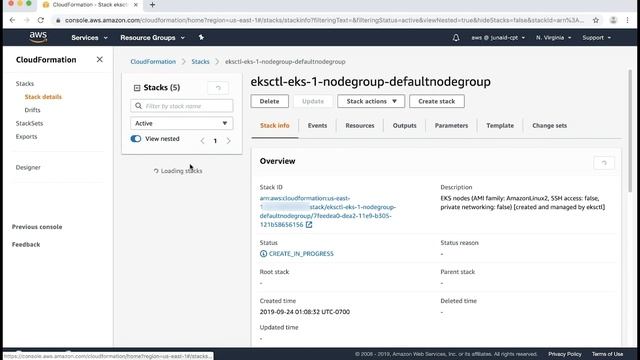Open the Active status filter dropdown

click(x=182, y=123)
